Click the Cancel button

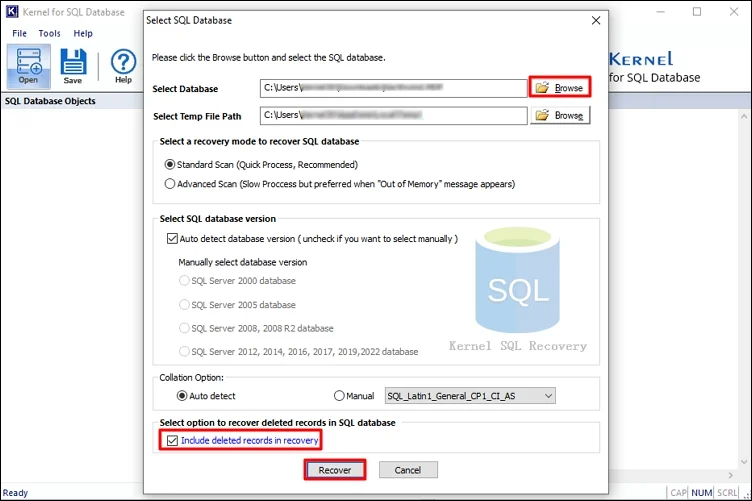tap(408, 470)
